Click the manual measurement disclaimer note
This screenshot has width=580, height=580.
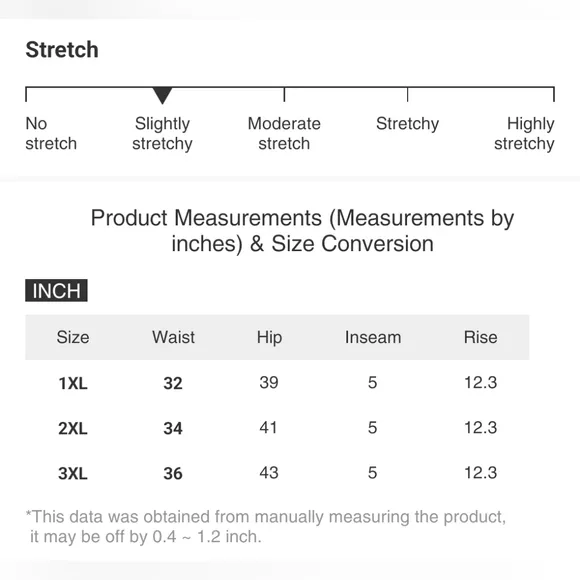tap(266, 527)
